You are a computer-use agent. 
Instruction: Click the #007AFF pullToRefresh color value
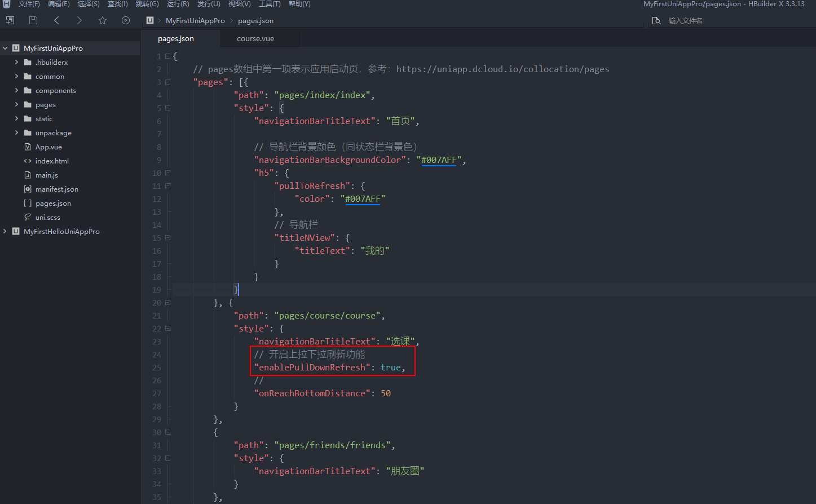(x=363, y=199)
